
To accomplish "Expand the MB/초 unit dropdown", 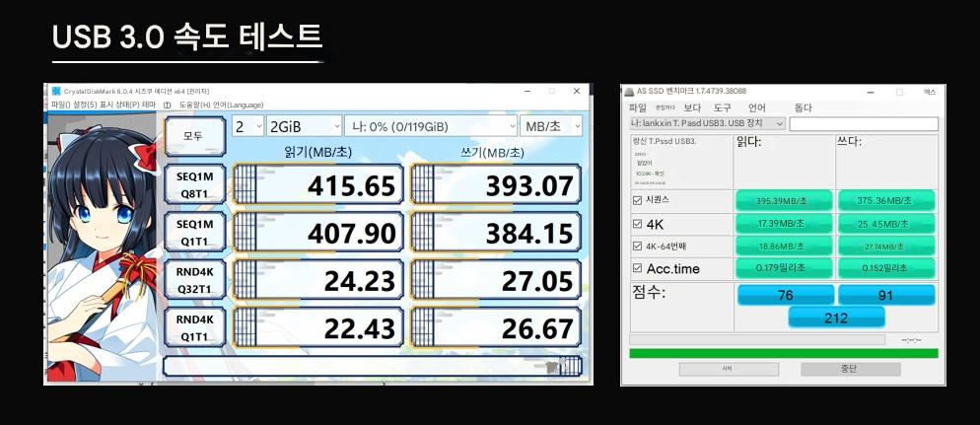I will point(552,126).
